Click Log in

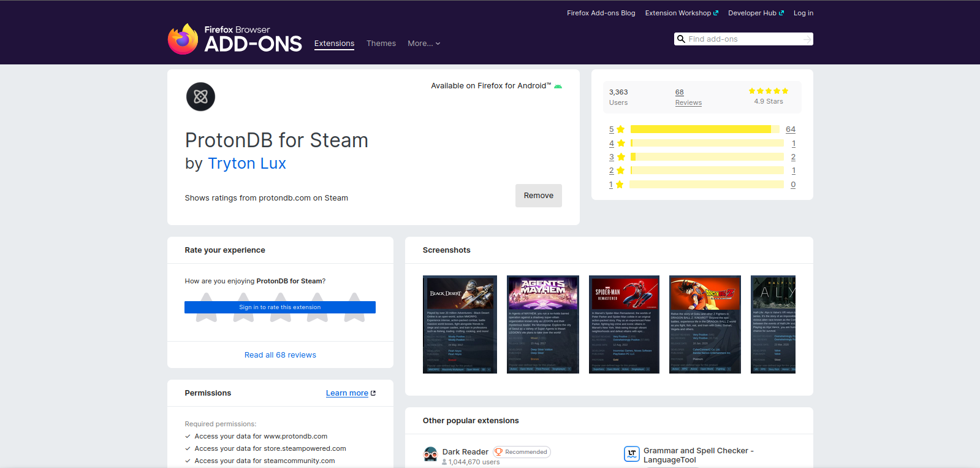coord(803,13)
